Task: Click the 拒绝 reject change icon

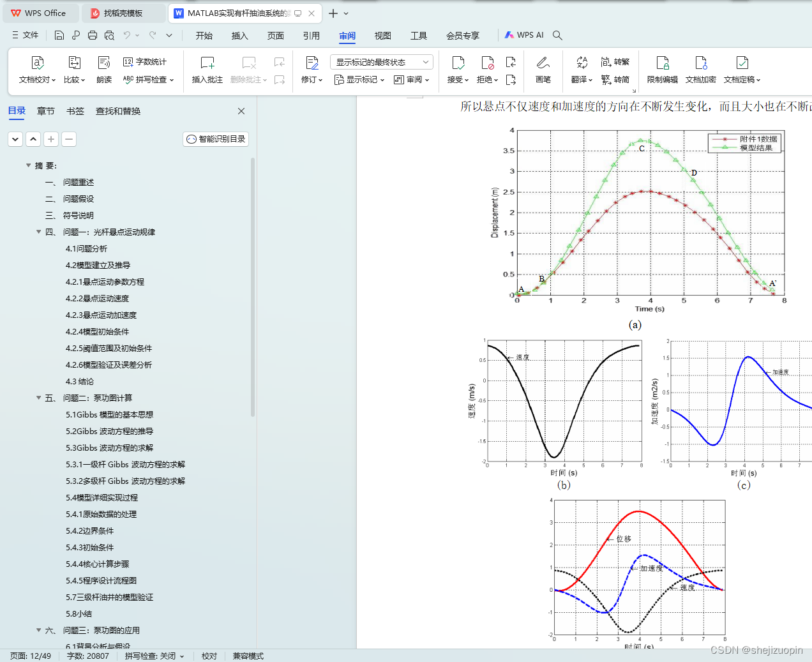Action: click(488, 63)
